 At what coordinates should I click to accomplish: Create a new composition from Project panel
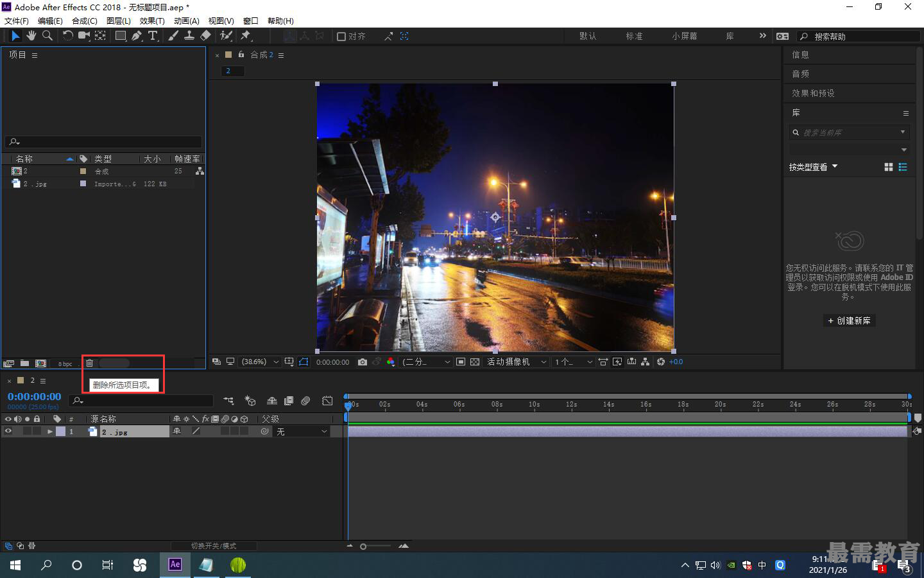pos(40,363)
